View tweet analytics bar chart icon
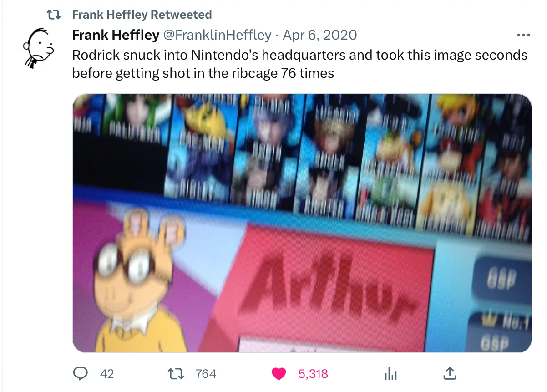Image resolution: width=547 pixels, height=392 pixels. tap(391, 374)
